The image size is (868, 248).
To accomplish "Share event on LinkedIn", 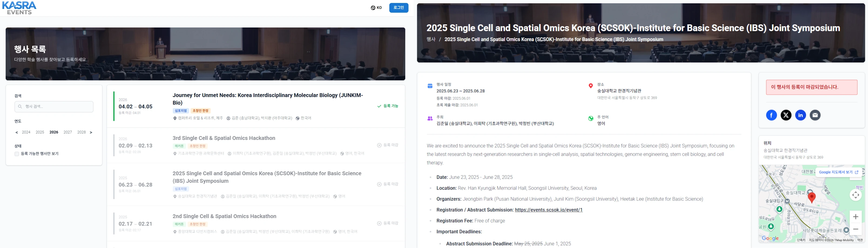I will pos(800,115).
